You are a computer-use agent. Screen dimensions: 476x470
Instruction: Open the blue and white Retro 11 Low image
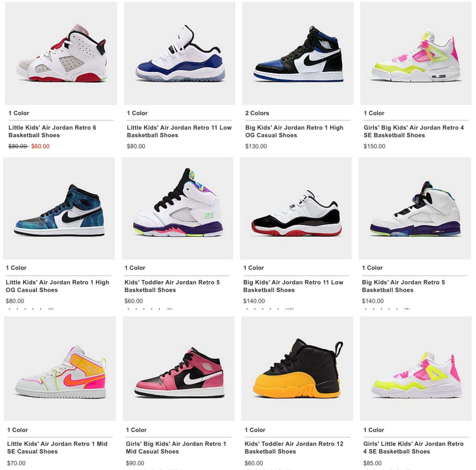(x=180, y=53)
